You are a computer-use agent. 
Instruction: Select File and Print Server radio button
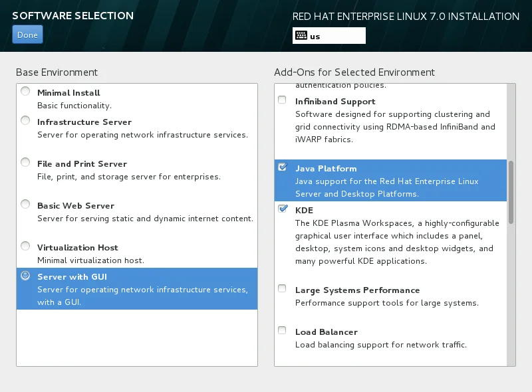[25, 162]
